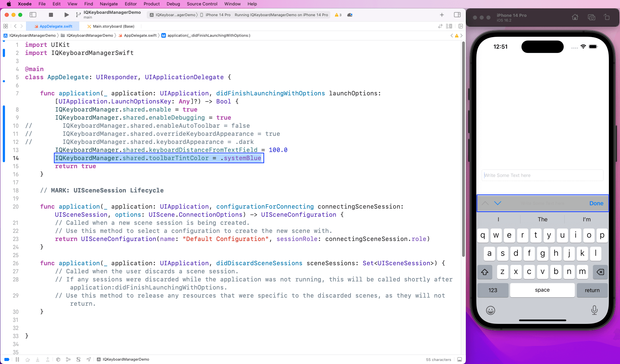The height and width of the screenshot is (364, 620).
Task: Toggle the Shift key on the keyboard
Action: click(x=485, y=272)
